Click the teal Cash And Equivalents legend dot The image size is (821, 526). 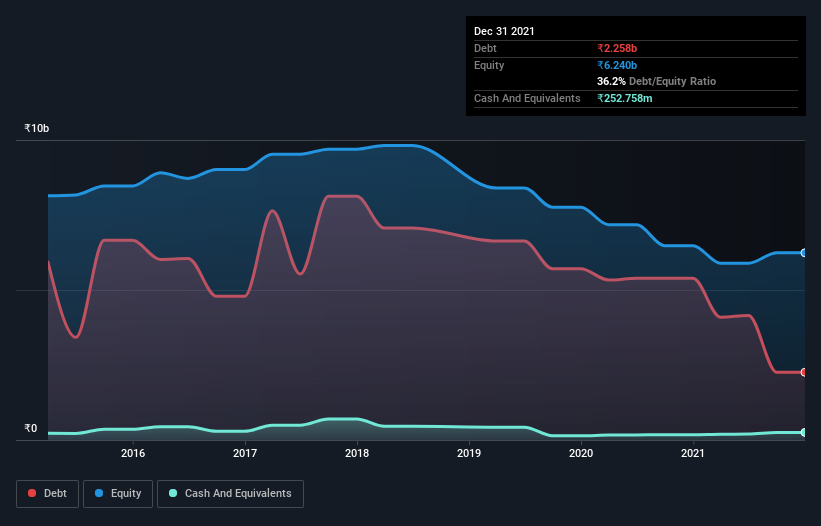(173, 493)
